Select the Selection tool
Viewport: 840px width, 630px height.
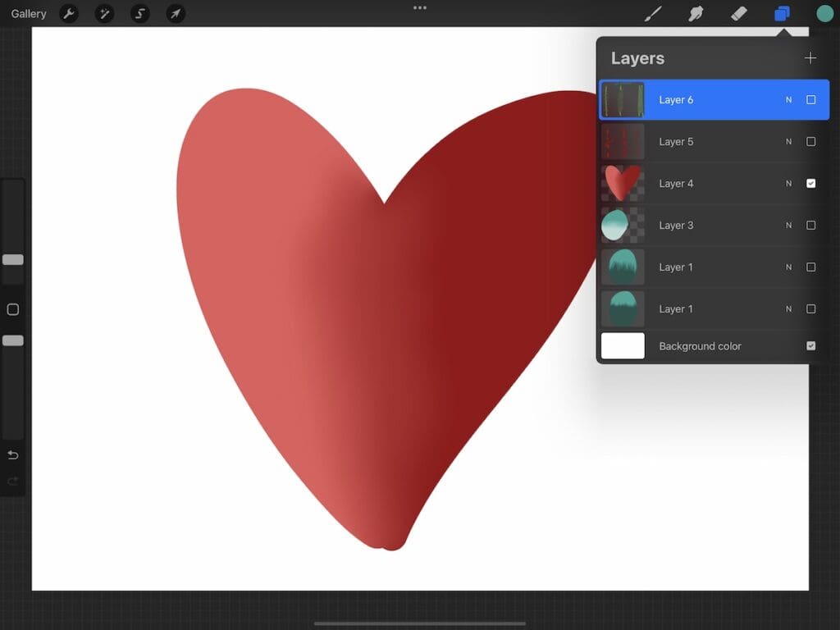click(139, 13)
